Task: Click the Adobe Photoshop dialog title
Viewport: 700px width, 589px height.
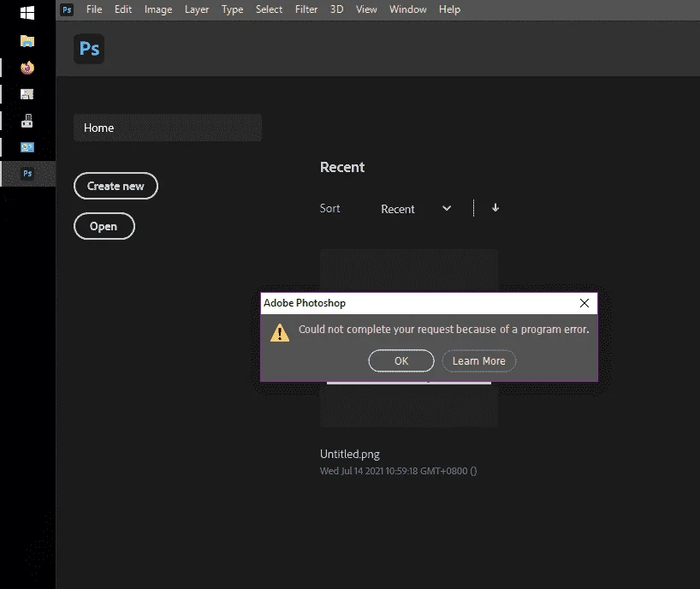Action: click(x=305, y=303)
